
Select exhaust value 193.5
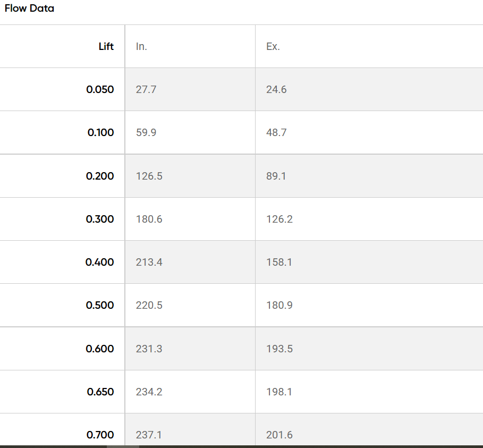click(x=279, y=349)
